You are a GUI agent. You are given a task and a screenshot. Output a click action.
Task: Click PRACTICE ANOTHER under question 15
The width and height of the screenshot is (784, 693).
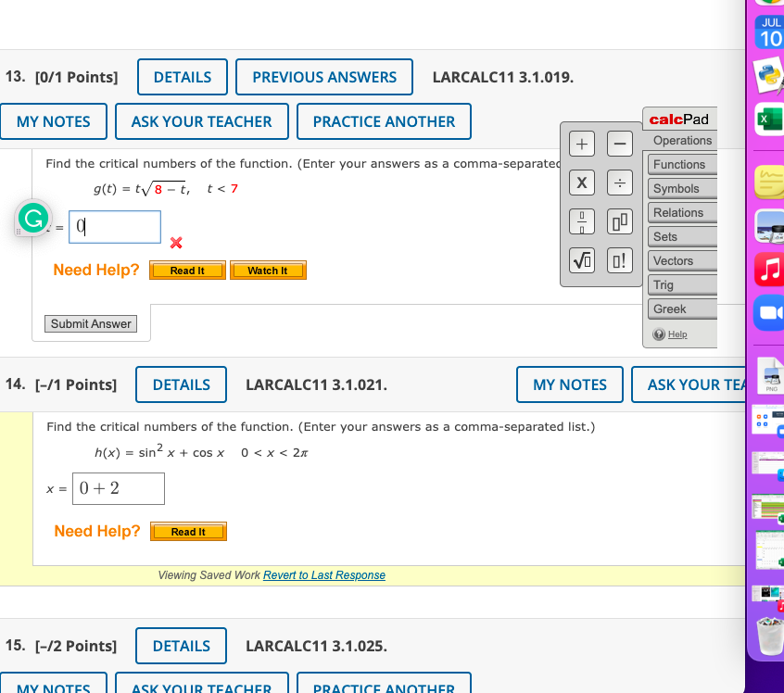pos(384,683)
